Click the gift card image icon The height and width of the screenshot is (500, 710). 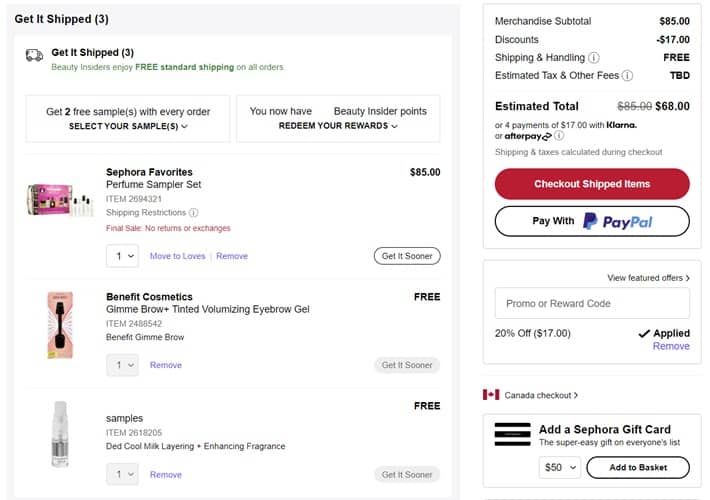(x=512, y=434)
